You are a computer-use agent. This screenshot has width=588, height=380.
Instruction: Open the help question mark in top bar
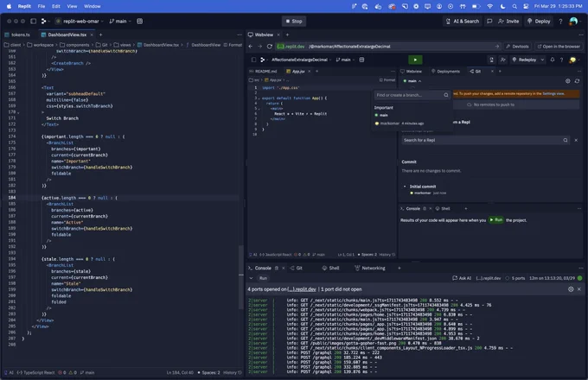(560, 22)
